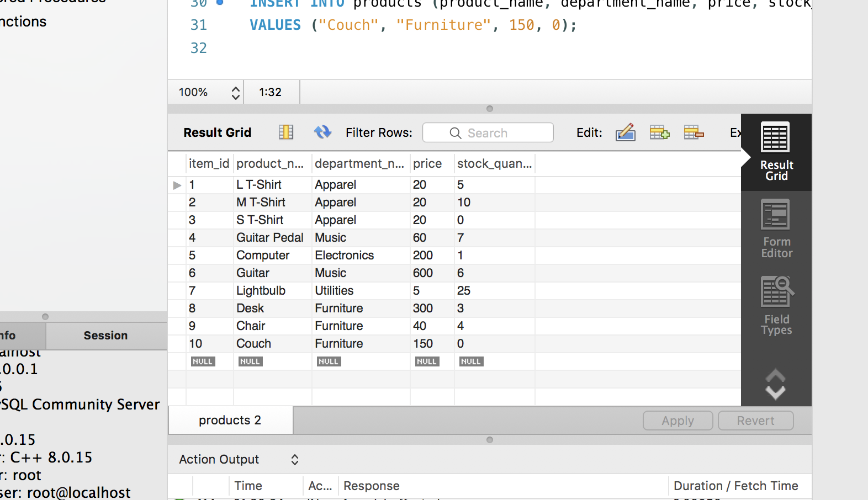Image resolution: width=868 pixels, height=500 pixels.
Task: Select the price cell showing 600
Action: point(432,273)
